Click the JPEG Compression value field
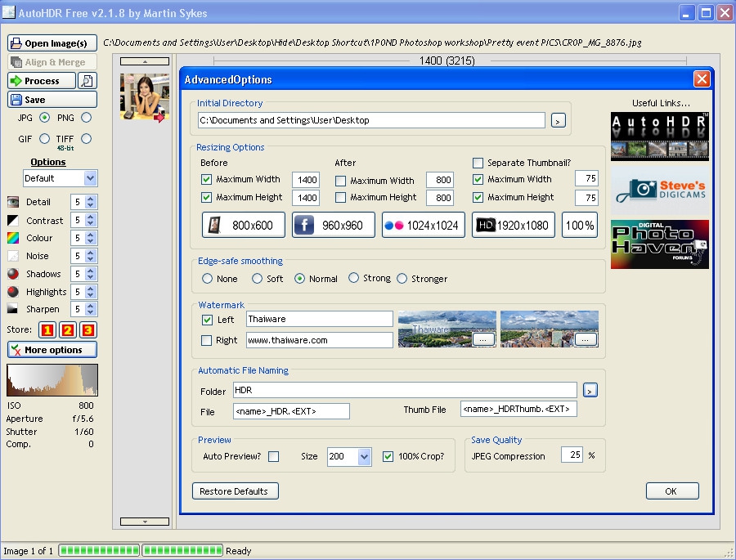Screen dimensions: 736x560 pos(571,455)
